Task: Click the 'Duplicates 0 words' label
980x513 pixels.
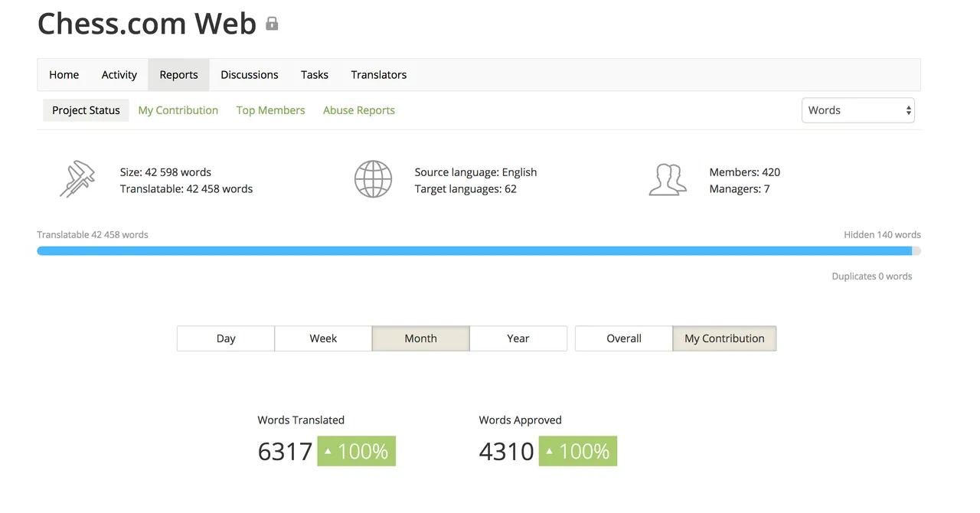Action: [872, 276]
